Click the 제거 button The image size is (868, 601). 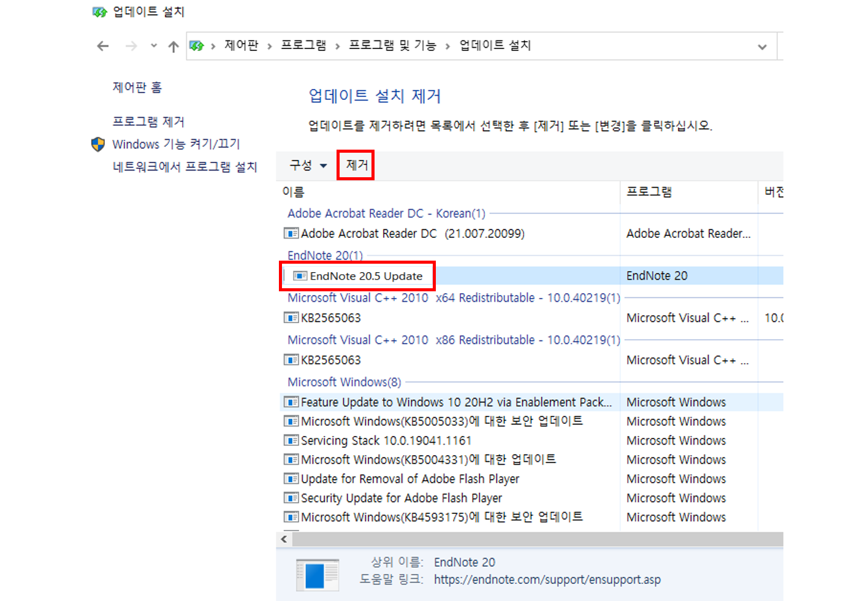(x=356, y=165)
